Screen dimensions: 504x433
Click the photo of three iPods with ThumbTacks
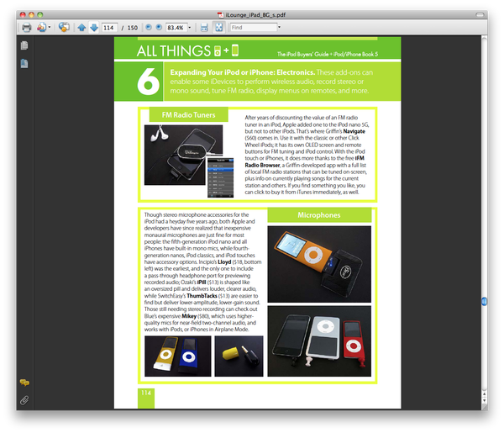[x=319, y=341]
